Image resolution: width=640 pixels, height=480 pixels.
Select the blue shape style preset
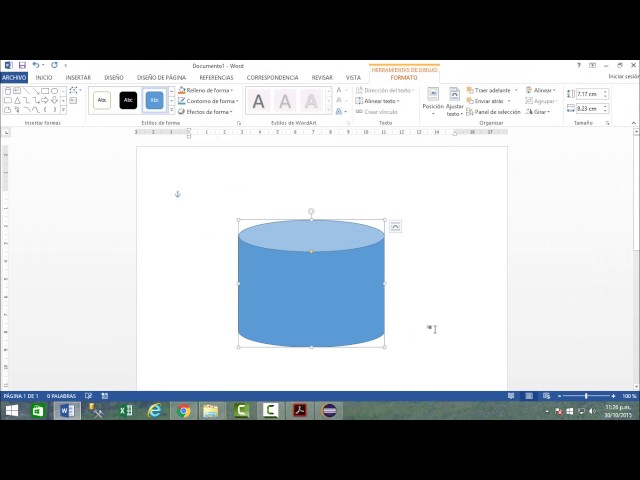pyautogui.click(x=154, y=100)
